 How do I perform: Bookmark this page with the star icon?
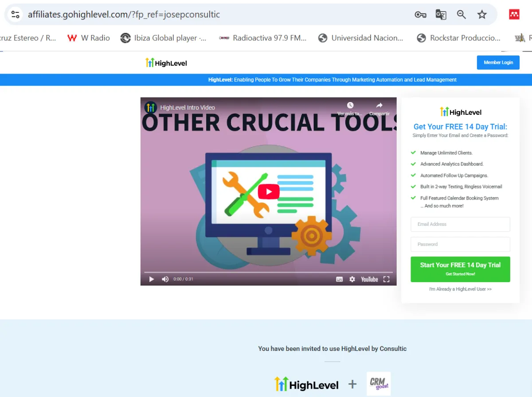[482, 15]
